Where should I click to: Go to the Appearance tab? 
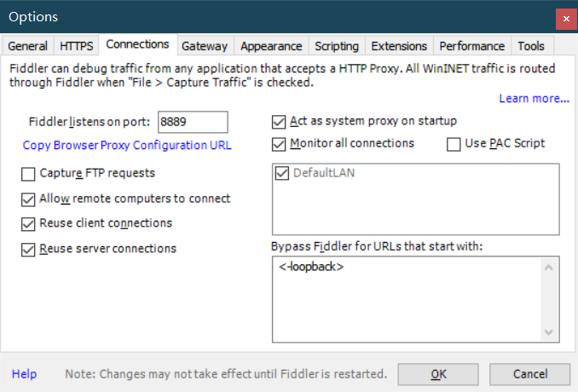(x=271, y=46)
